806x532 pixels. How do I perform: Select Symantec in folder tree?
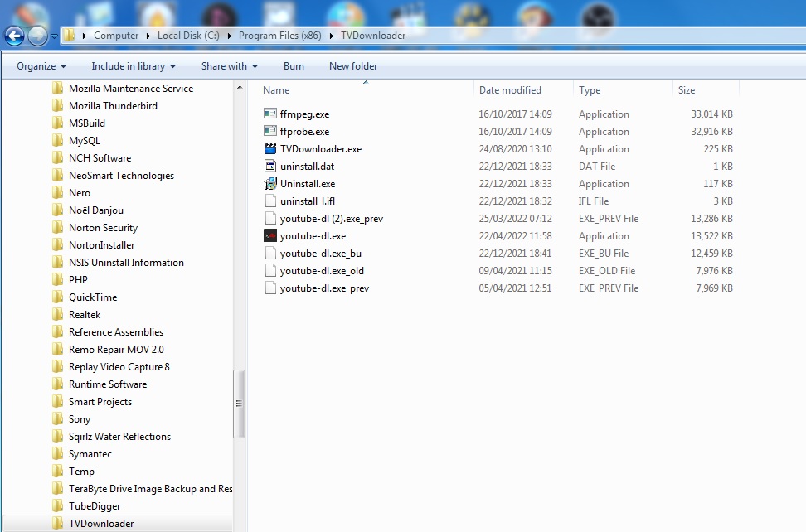[x=90, y=454]
